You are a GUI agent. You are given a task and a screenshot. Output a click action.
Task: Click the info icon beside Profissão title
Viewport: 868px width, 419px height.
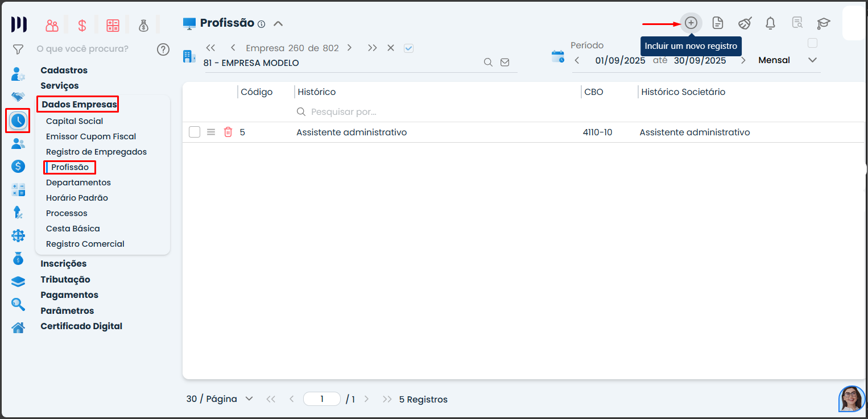tap(262, 24)
